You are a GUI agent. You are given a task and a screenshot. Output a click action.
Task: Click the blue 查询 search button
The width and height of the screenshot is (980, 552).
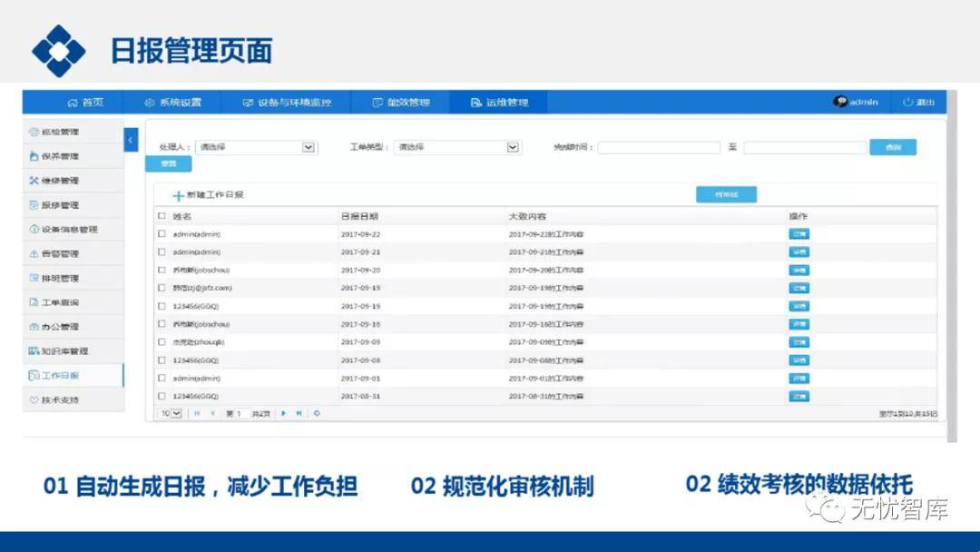coord(892,147)
